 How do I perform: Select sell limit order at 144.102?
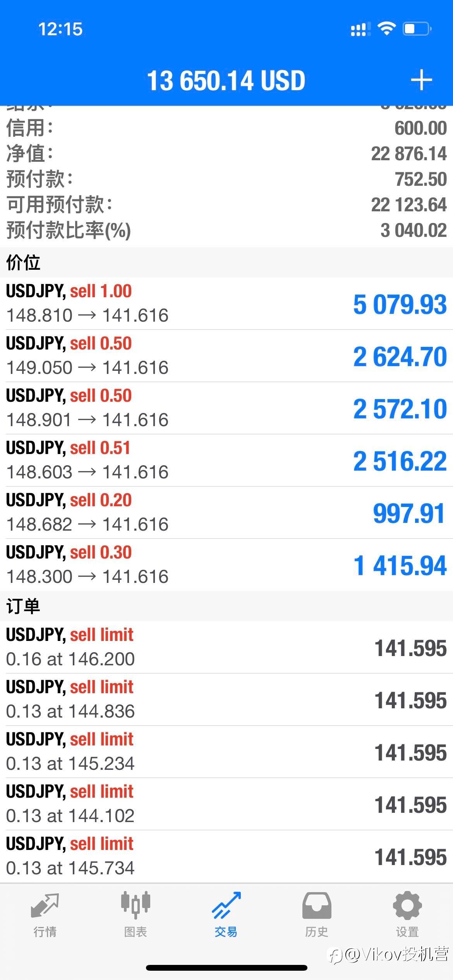(226, 804)
